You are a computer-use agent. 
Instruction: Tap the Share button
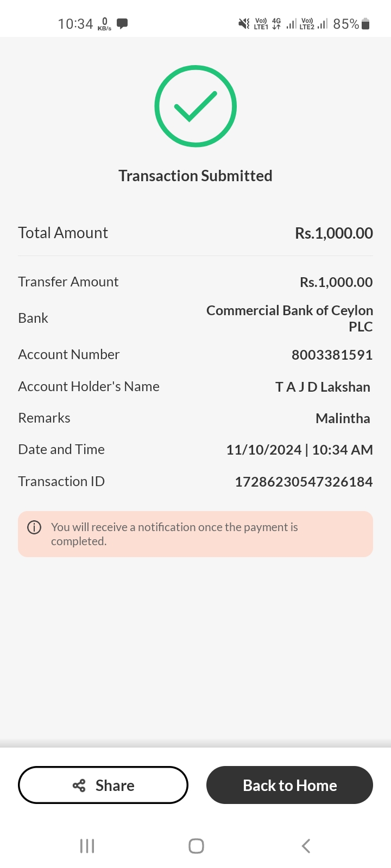tap(103, 785)
